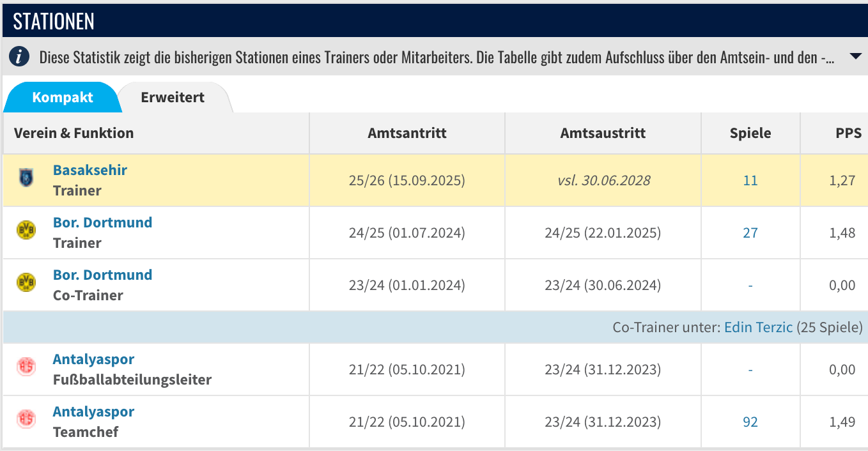Open Bor. Dortmund link in the Co-Trainer row
868x451 pixels.
pyautogui.click(x=102, y=275)
